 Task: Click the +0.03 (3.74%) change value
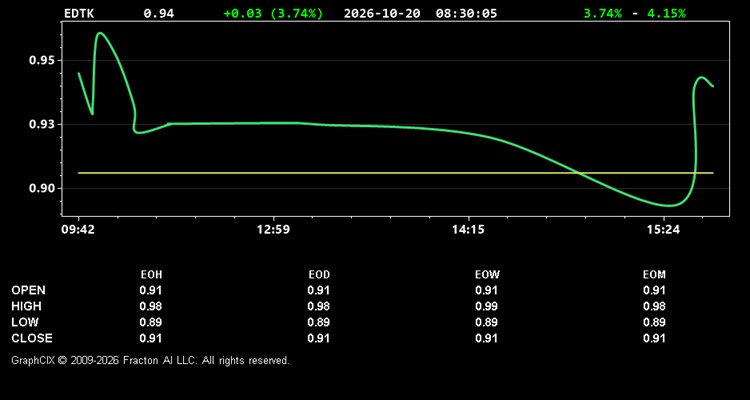[x=273, y=13]
